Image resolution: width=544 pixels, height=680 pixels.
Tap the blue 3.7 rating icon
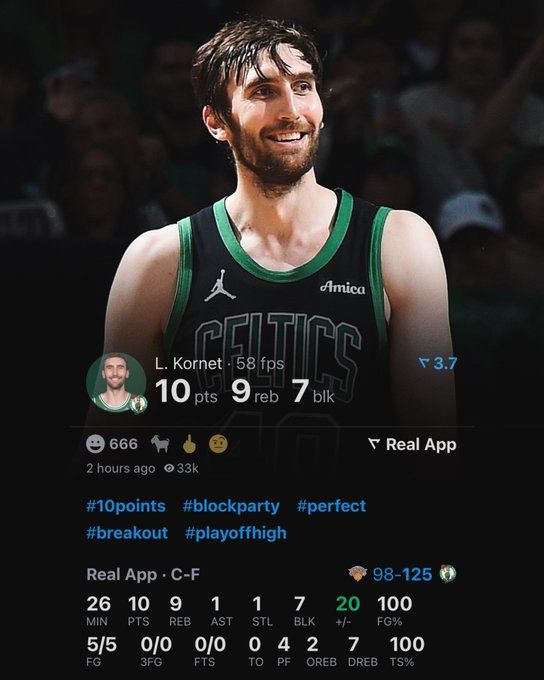pos(438,363)
